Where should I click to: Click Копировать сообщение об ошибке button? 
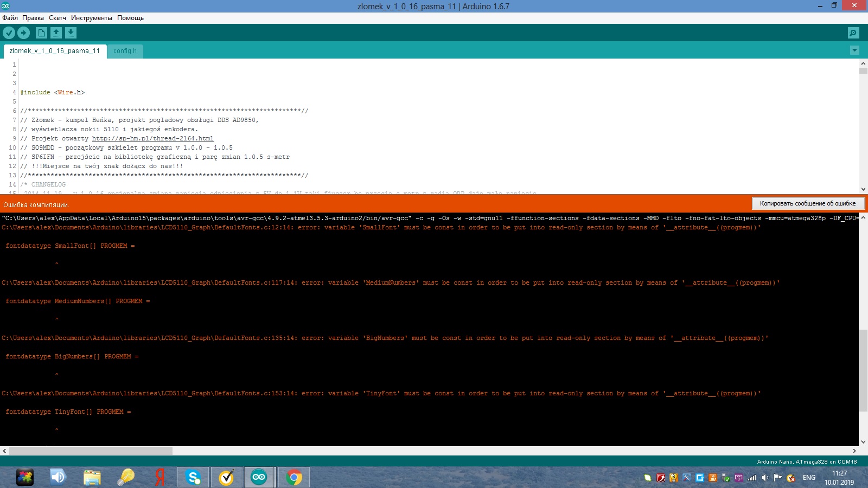click(x=807, y=203)
